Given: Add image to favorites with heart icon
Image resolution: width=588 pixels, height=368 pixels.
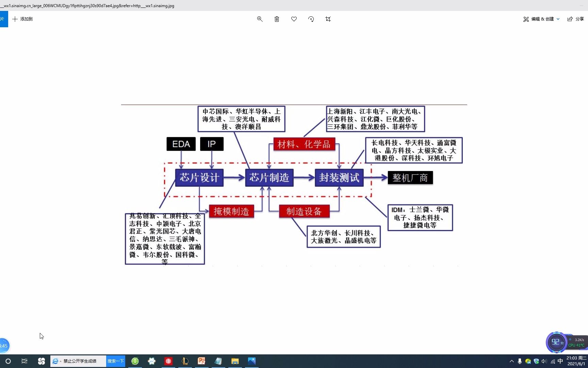Looking at the screenshot, I should coord(294,19).
